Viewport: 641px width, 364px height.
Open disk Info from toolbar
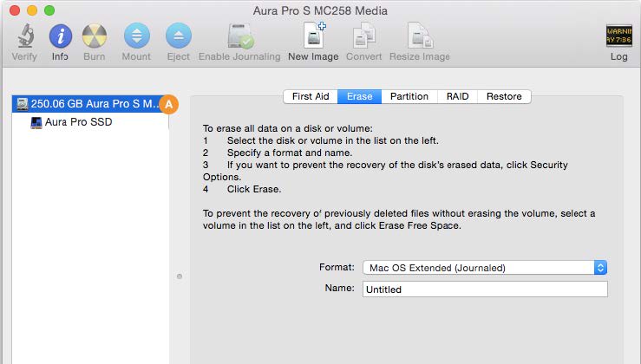coord(61,36)
